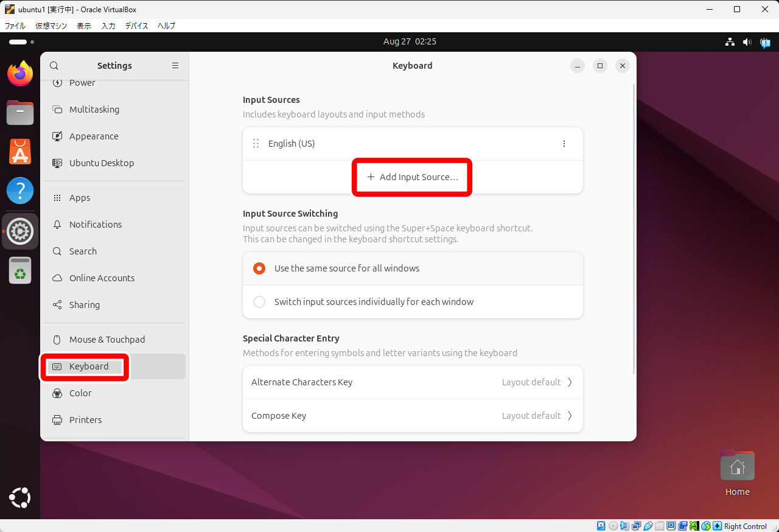Click the Multitasking sidebar icon

point(57,110)
